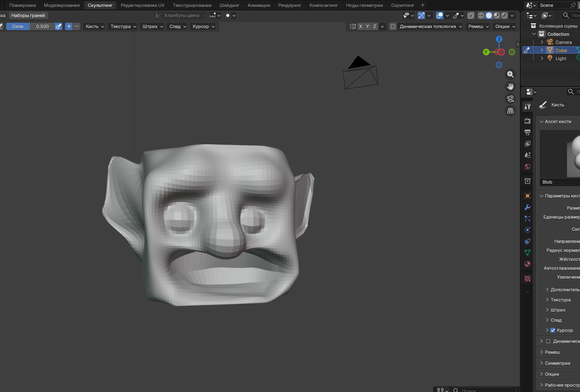Switch to the Шейдинг workspace tab

point(229,5)
